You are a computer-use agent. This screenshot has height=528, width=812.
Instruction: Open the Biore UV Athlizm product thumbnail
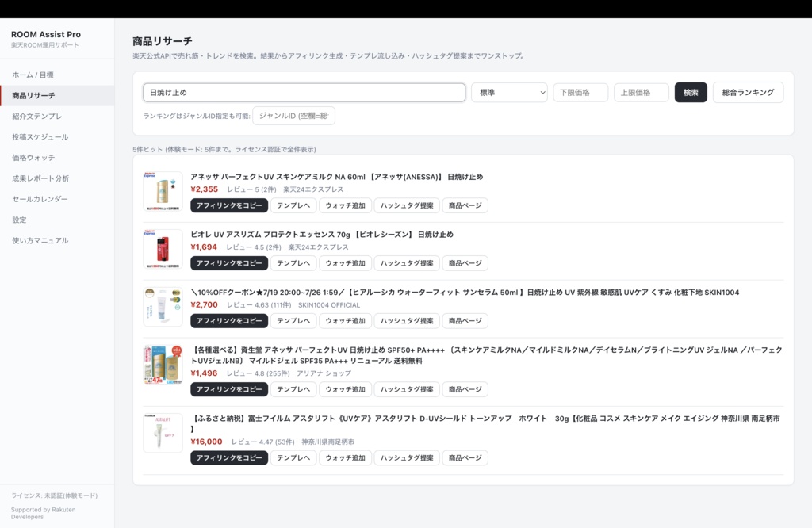[163, 249]
